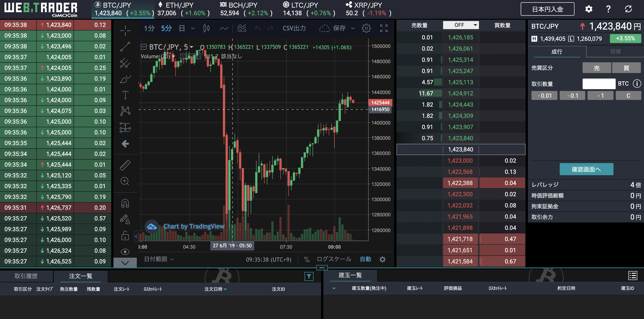Screen dimensions: 644x319
Task: Select the BTC/JPY ticker tab
Action: 123,9
